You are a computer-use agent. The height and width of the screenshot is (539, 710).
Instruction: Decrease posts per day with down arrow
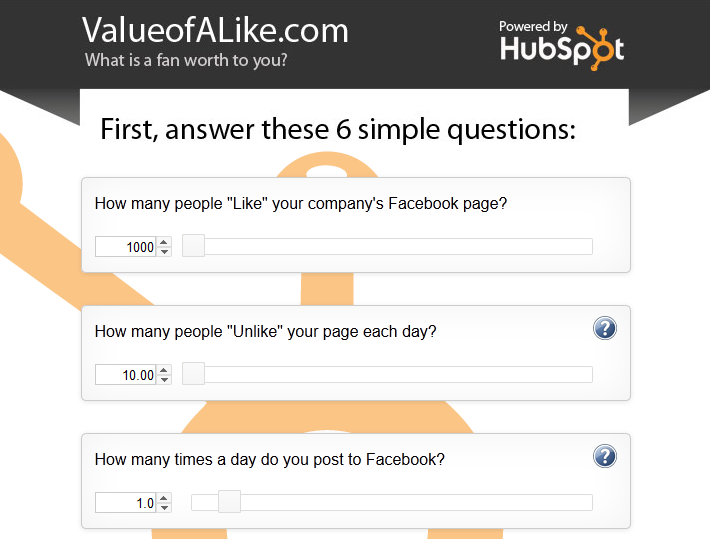click(x=164, y=507)
